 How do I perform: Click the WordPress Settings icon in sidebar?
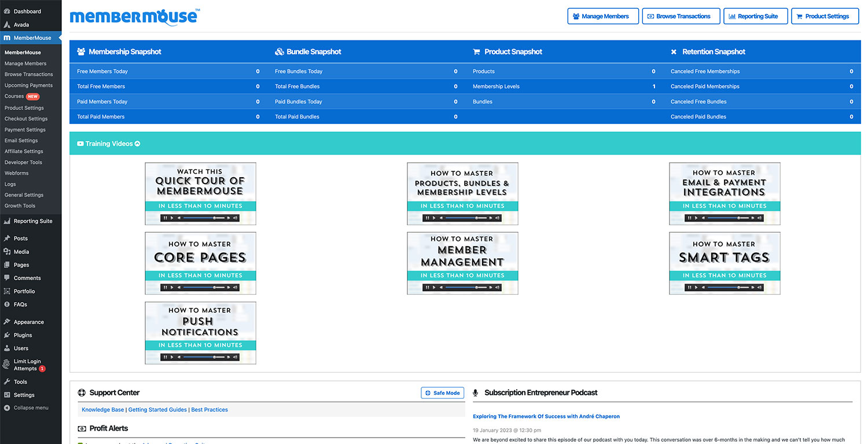(x=7, y=395)
